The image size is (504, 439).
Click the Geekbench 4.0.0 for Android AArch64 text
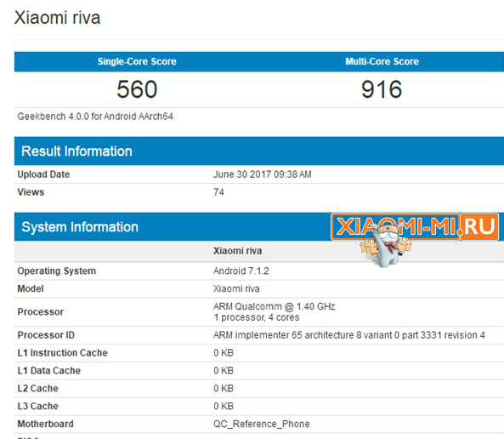tap(95, 117)
